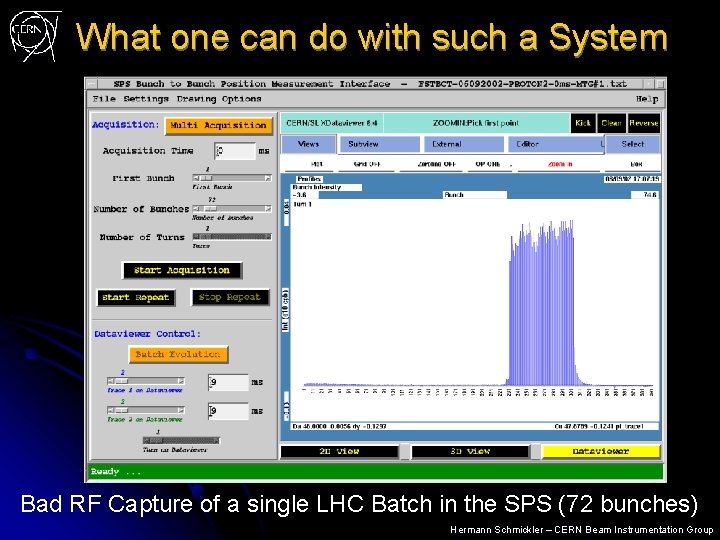Open the External menu
Viewport: 720px width, 540px height.
(x=463, y=144)
